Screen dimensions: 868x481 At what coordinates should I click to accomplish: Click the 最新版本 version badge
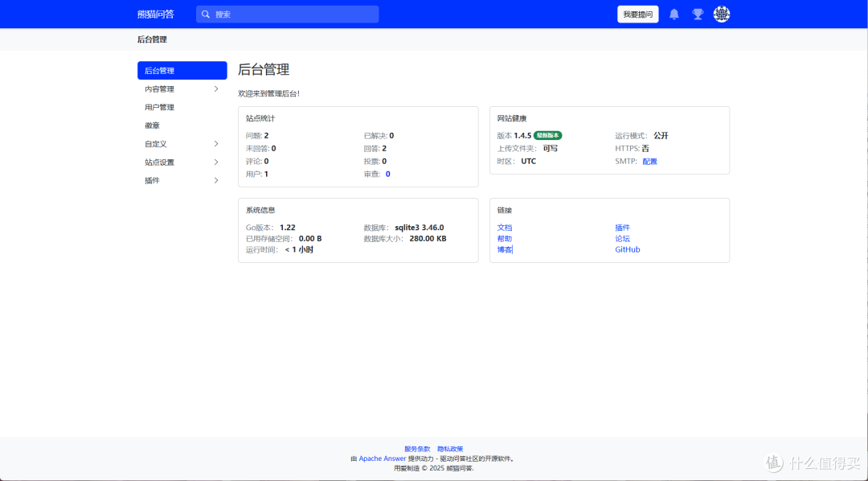548,135
